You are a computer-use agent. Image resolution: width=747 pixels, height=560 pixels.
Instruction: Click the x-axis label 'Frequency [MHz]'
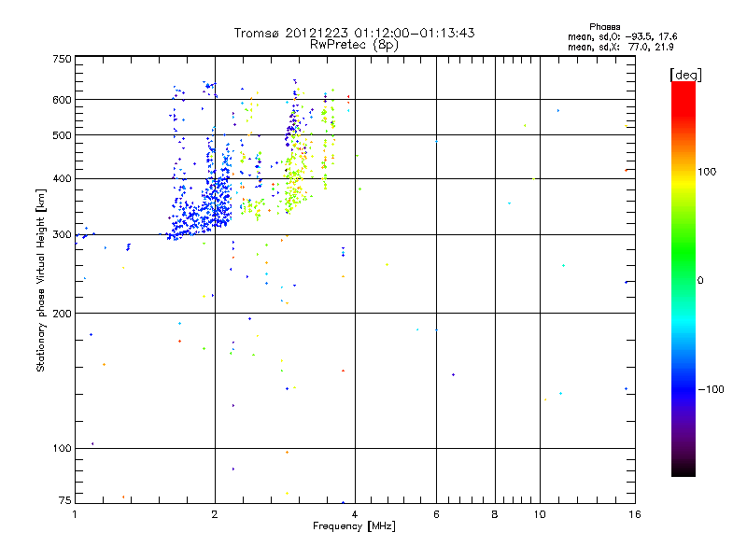pos(354,526)
